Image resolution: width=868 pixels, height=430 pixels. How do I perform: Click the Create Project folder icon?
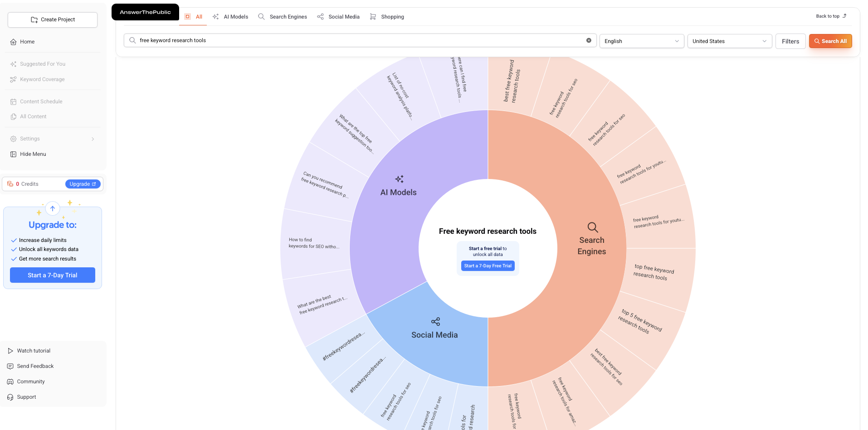[x=34, y=19]
